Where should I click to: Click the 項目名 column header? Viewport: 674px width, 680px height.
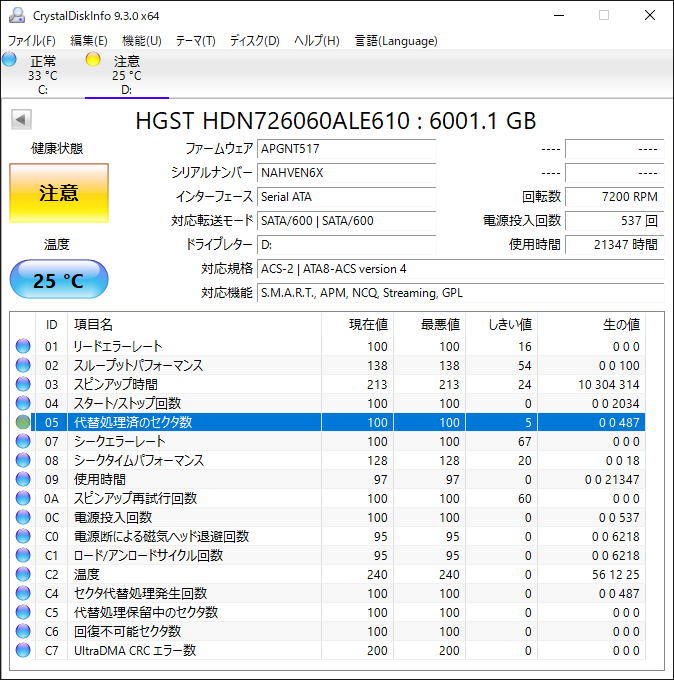[x=194, y=324]
